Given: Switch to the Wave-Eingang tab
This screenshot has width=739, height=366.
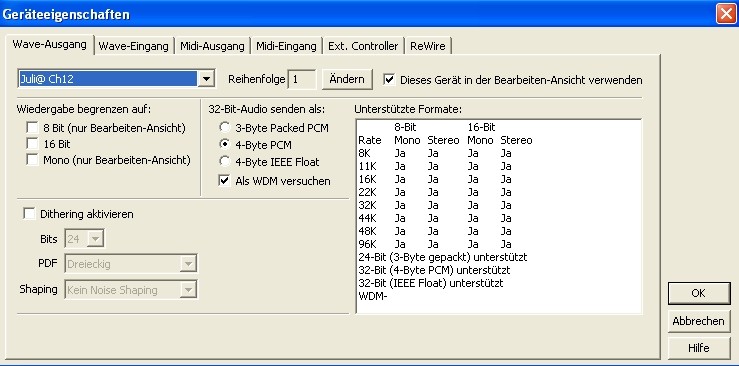Looking at the screenshot, I should [133, 46].
